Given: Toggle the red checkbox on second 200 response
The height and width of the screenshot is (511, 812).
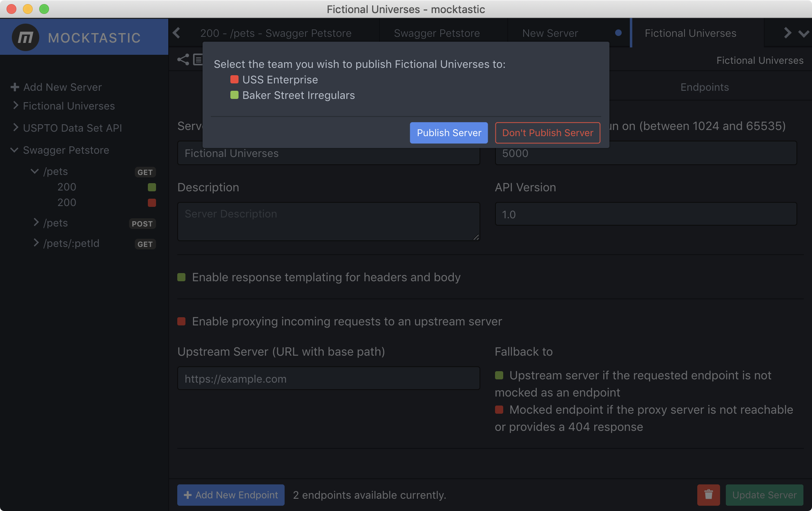Looking at the screenshot, I should (152, 203).
